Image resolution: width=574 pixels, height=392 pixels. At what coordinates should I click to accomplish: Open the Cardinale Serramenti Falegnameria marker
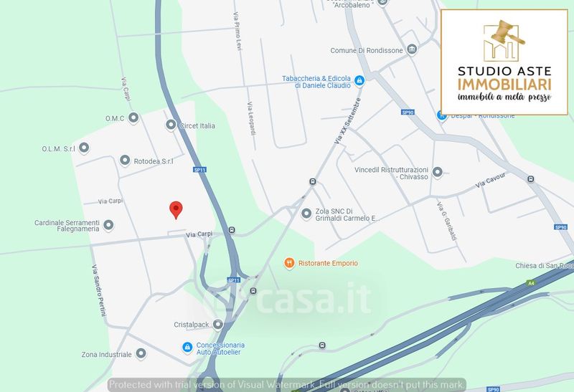[108, 225]
